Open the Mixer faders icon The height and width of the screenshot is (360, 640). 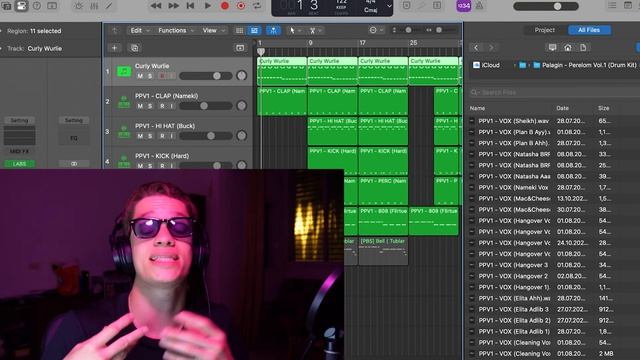[94, 6]
